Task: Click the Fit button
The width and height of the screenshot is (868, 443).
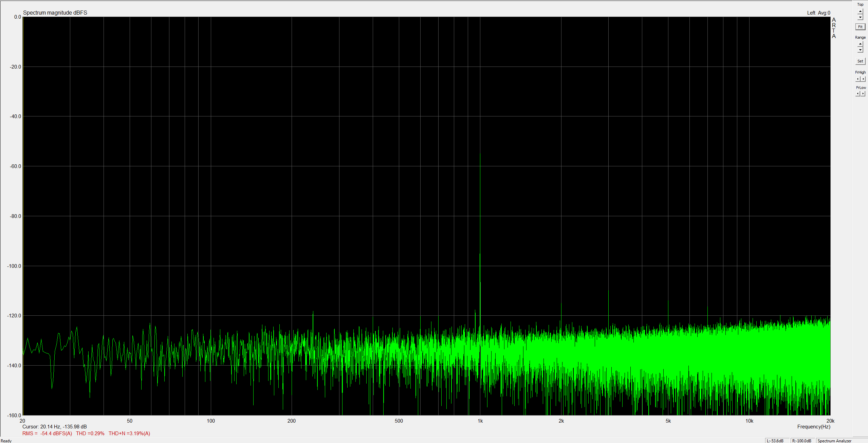Action: click(x=860, y=27)
